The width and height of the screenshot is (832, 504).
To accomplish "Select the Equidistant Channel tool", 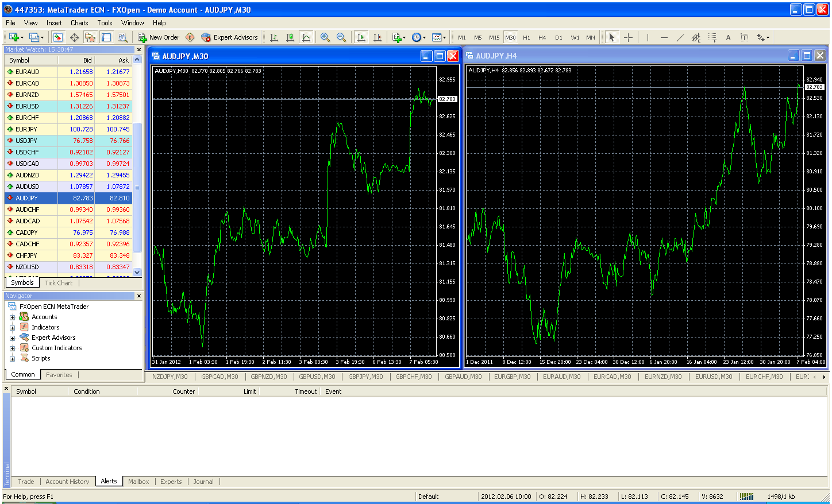I will (696, 37).
